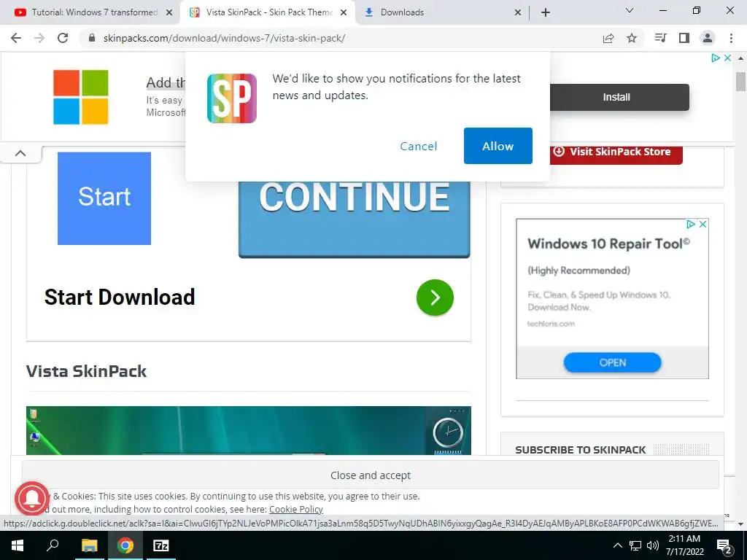Click OPEN in Repair Tool ad
This screenshot has width=747, height=560.
click(x=612, y=363)
